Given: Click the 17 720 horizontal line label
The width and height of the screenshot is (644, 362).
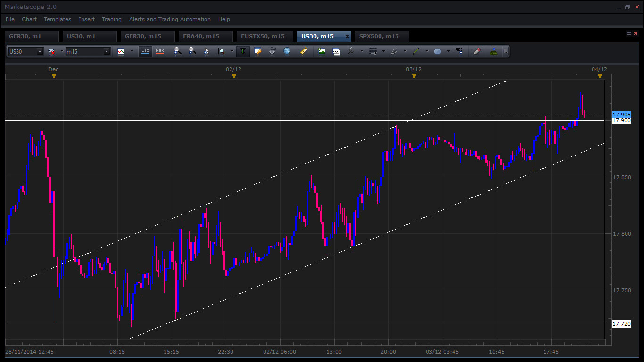Looking at the screenshot, I should point(621,324).
